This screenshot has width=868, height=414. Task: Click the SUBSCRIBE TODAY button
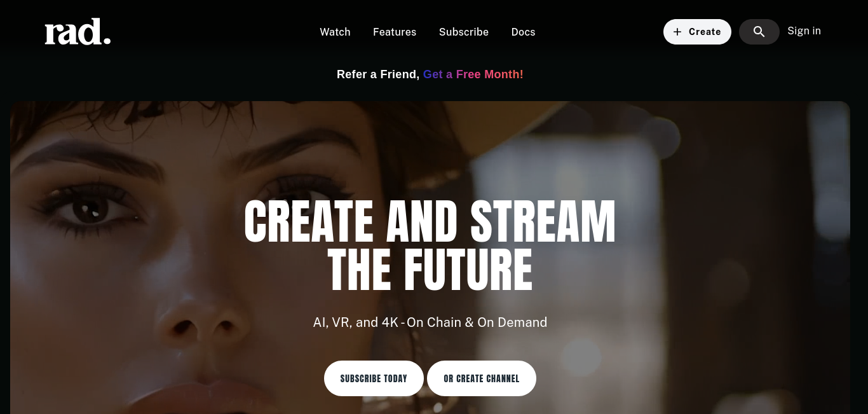pyautogui.click(x=374, y=378)
